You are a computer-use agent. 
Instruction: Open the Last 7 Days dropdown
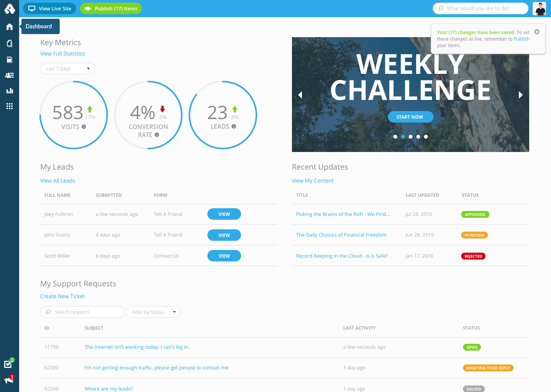pos(67,69)
